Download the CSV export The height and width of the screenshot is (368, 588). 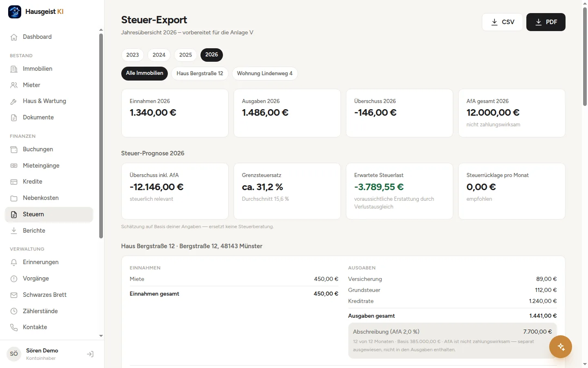pyautogui.click(x=502, y=22)
